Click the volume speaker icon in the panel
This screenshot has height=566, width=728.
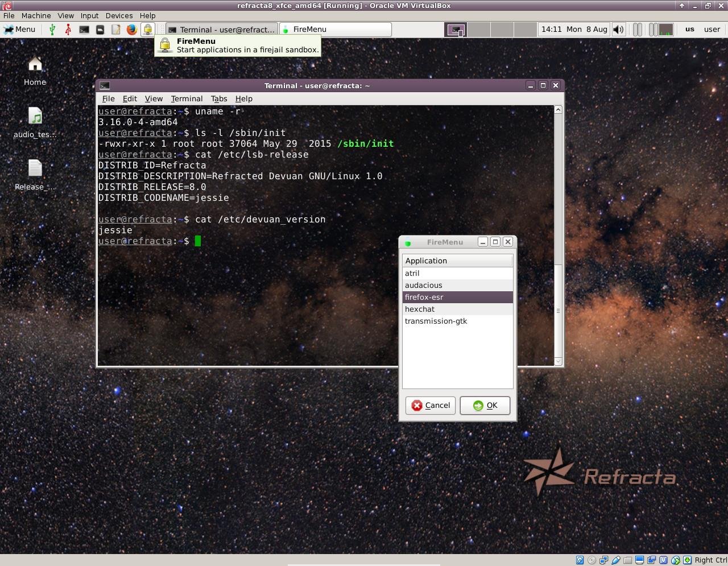619,30
